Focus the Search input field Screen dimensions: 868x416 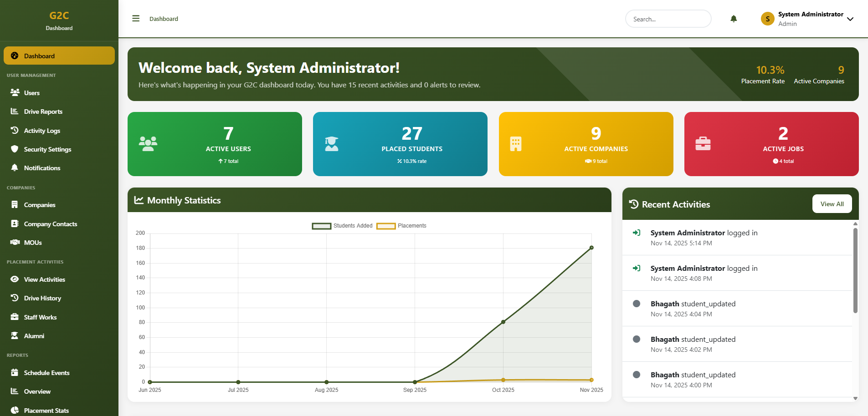point(668,19)
